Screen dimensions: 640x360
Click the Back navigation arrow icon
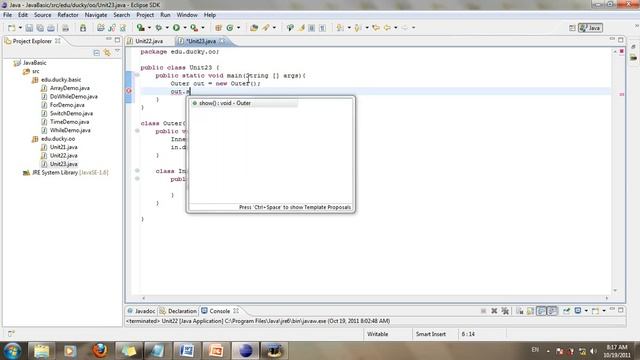tap(387, 28)
